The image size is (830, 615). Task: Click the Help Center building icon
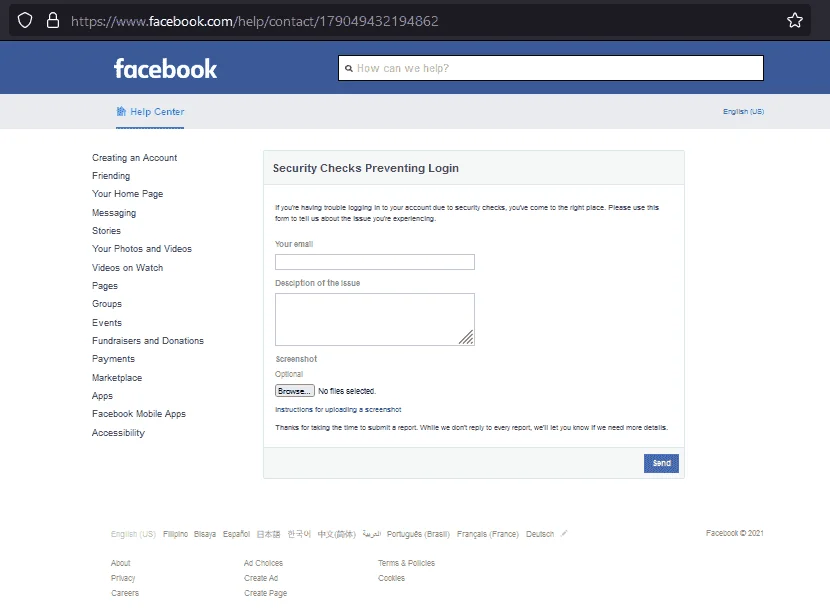[121, 111]
